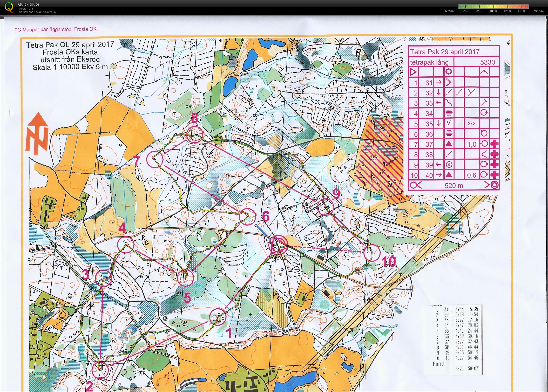Click the Tempo colour gradient scale
Viewport: 548px width, 392px height.
(493, 7)
